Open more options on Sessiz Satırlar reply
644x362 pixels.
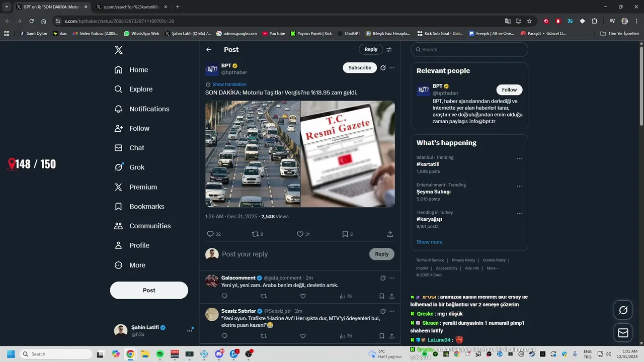coord(392,311)
